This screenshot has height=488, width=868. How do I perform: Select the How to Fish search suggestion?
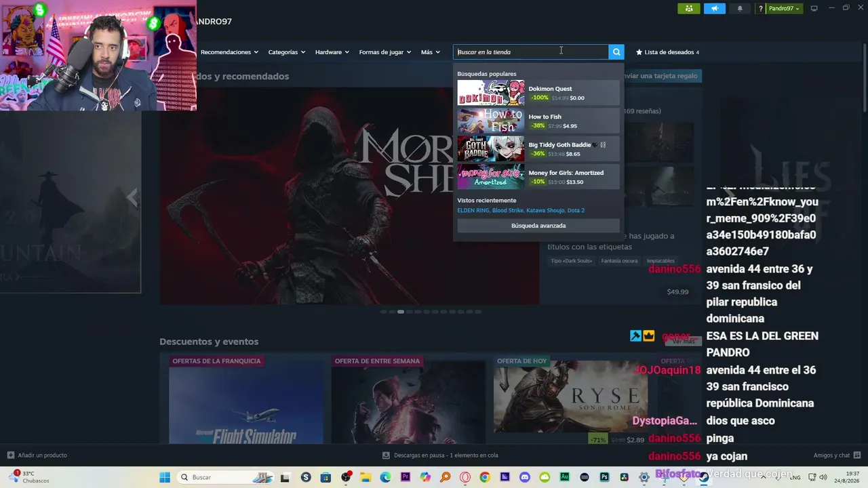click(x=538, y=121)
